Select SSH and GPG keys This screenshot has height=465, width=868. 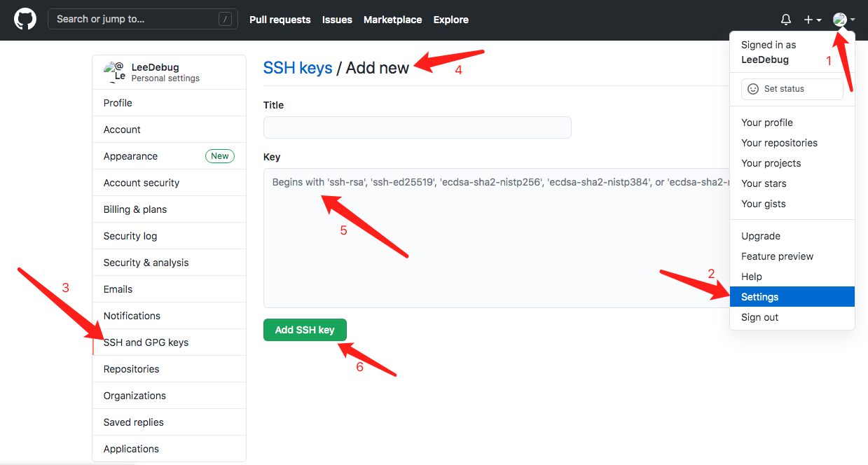[x=169, y=342]
